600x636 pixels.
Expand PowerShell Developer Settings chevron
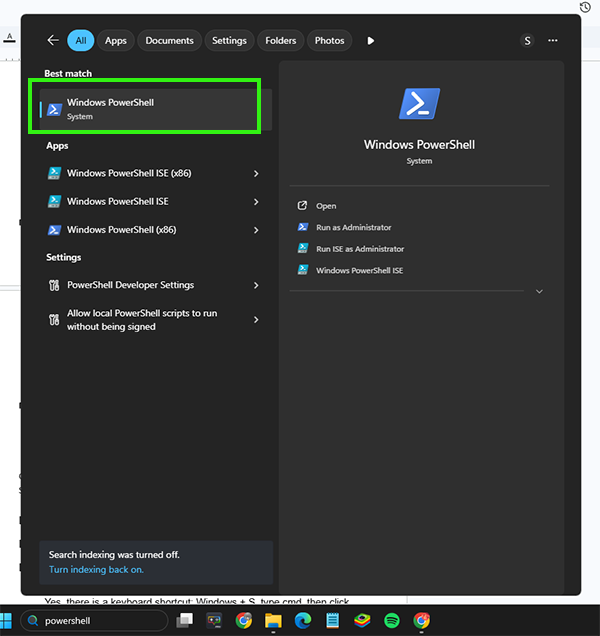256,286
